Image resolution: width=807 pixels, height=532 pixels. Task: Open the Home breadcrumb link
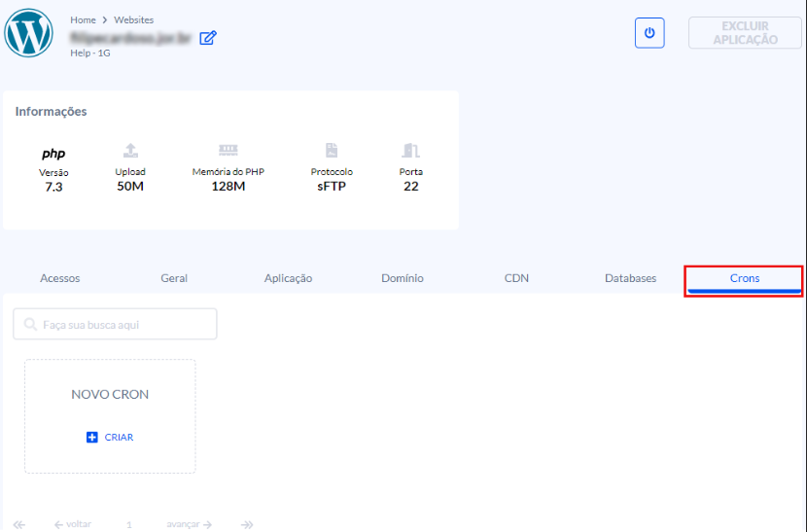pyautogui.click(x=83, y=19)
